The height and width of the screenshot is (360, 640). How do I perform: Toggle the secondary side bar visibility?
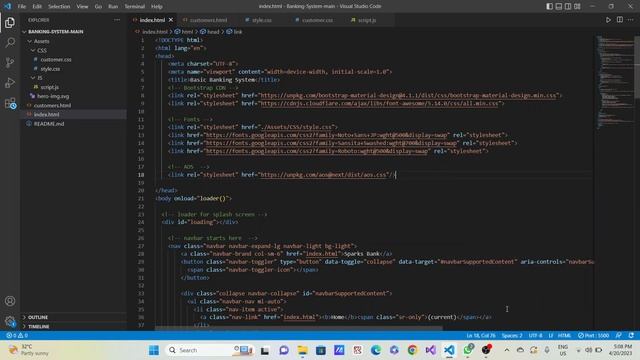[568, 6]
